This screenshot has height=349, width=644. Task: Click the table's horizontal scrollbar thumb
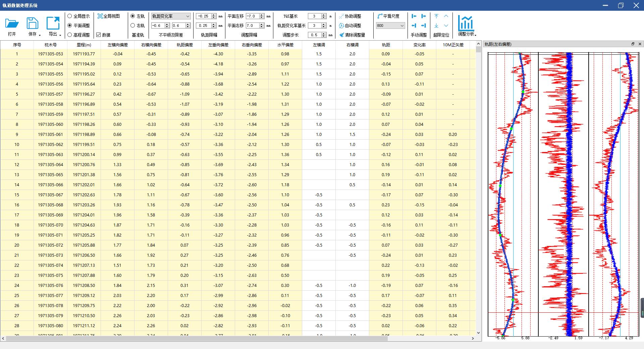tap(197, 338)
